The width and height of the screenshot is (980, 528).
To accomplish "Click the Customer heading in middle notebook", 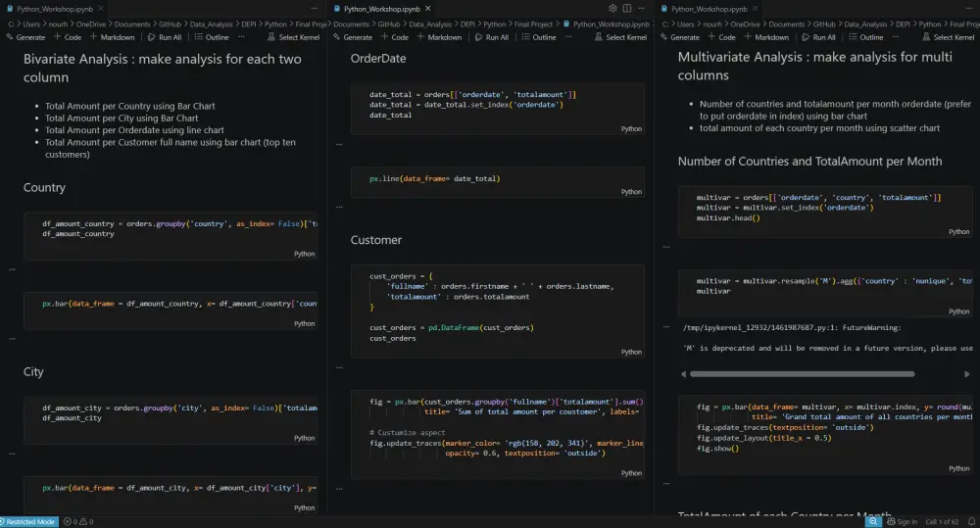I will 376,240.
